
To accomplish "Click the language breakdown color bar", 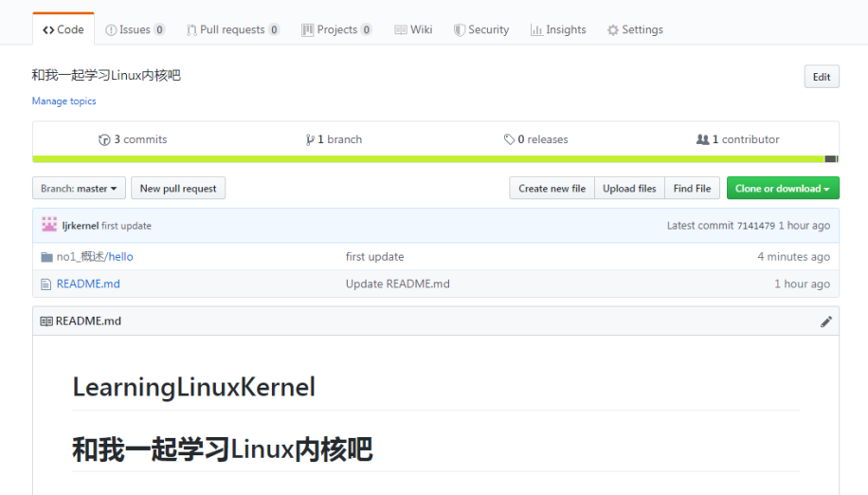I will [x=436, y=159].
